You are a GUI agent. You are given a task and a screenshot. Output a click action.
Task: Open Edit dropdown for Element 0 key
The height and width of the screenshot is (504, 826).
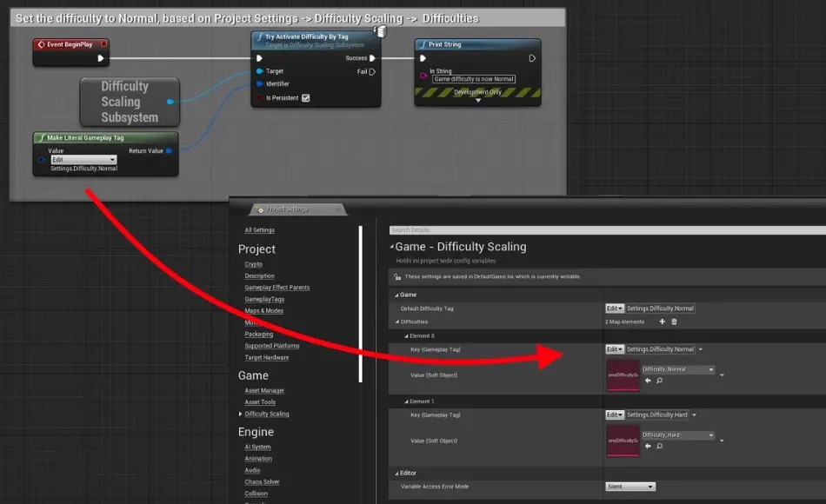[614, 349]
